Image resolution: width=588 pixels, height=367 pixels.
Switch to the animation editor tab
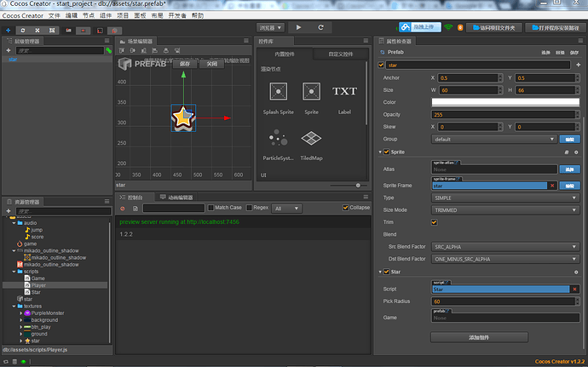point(176,198)
